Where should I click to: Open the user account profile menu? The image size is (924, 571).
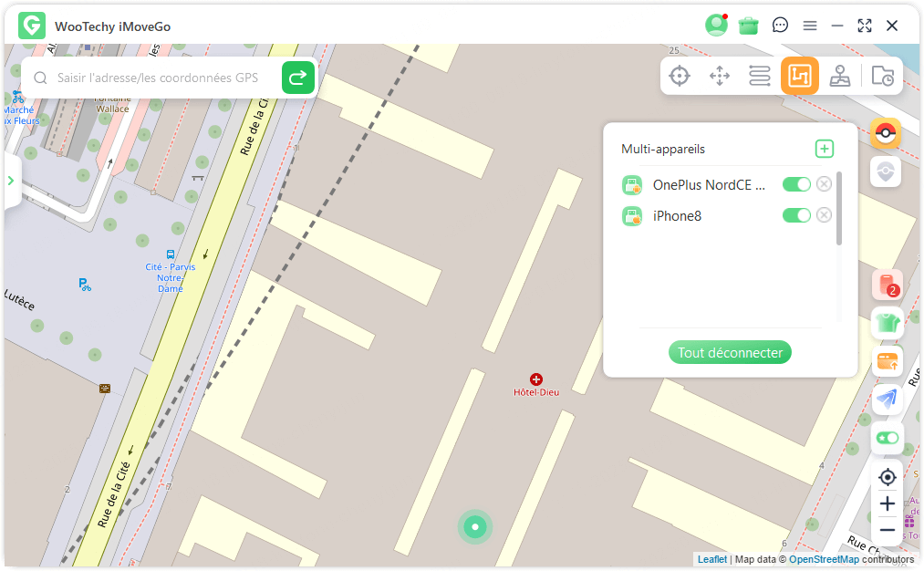(x=716, y=26)
